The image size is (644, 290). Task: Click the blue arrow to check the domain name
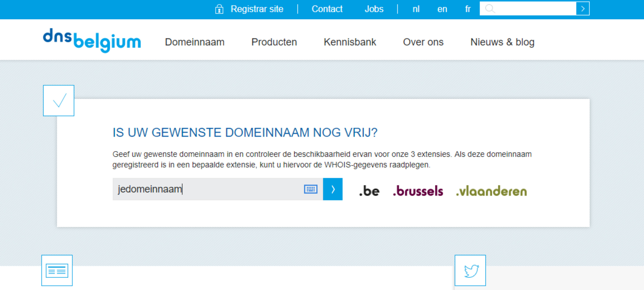[x=333, y=189]
